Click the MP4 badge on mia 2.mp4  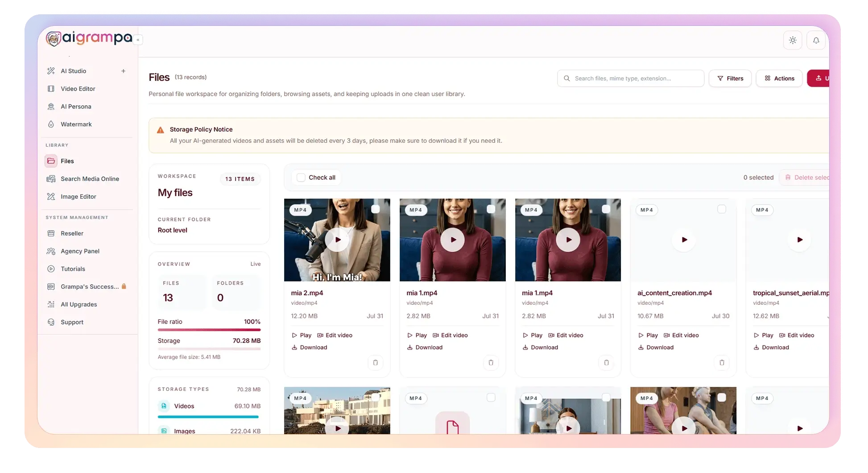pyautogui.click(x=301, y=210)
